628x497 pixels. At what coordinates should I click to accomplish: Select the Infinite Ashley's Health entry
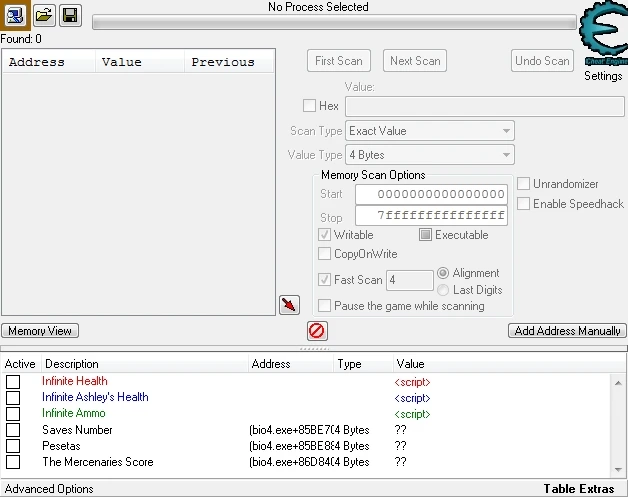point(95,397)
